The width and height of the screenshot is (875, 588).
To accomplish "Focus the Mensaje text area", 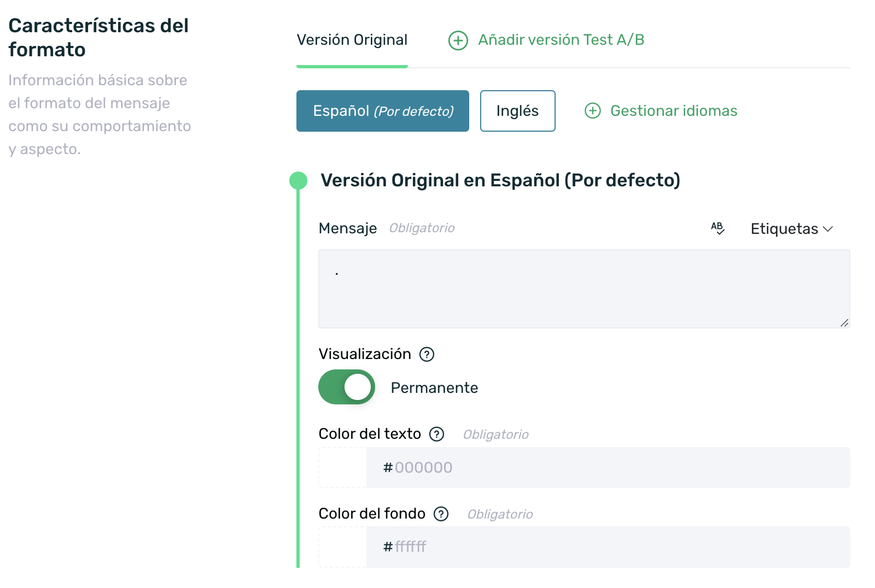I will pyautogui.click(x=584, y=289).
